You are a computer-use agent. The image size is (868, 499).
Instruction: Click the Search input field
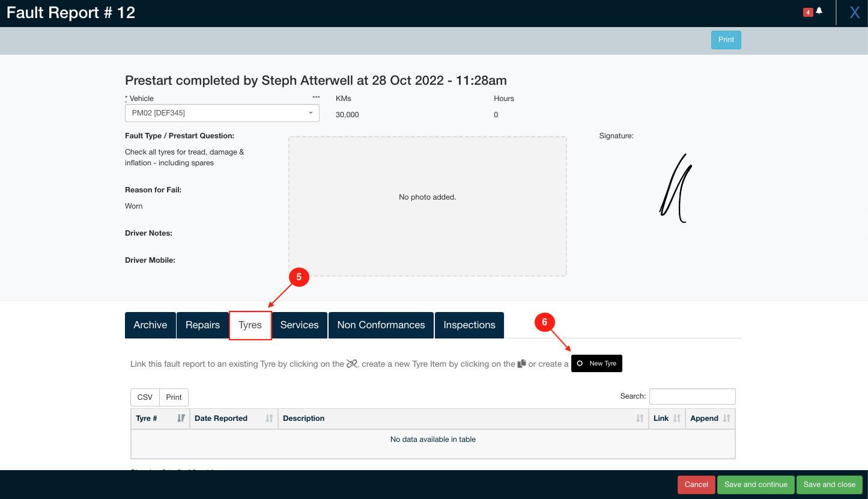692,396
